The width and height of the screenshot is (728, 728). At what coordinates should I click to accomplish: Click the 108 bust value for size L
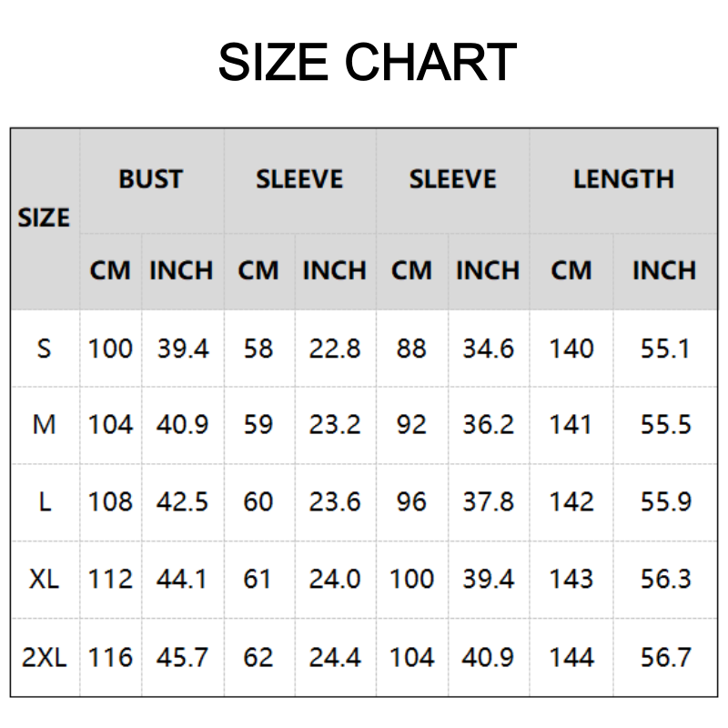(110, 502)
